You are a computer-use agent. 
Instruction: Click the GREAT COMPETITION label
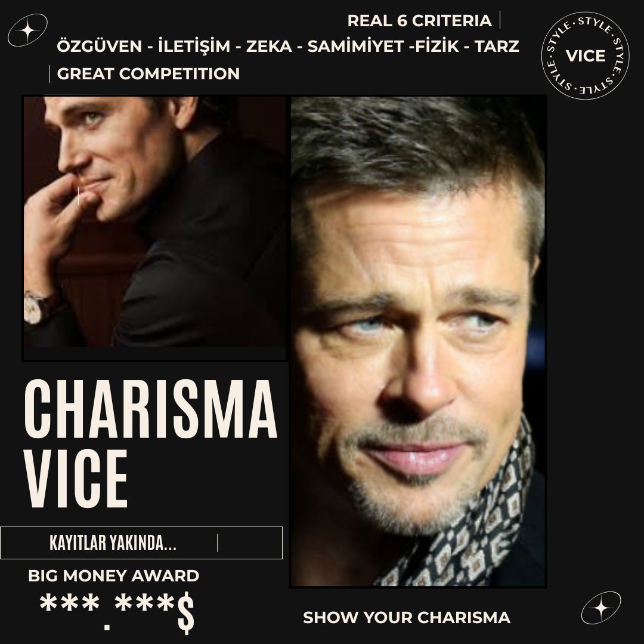tap(148, 74)
